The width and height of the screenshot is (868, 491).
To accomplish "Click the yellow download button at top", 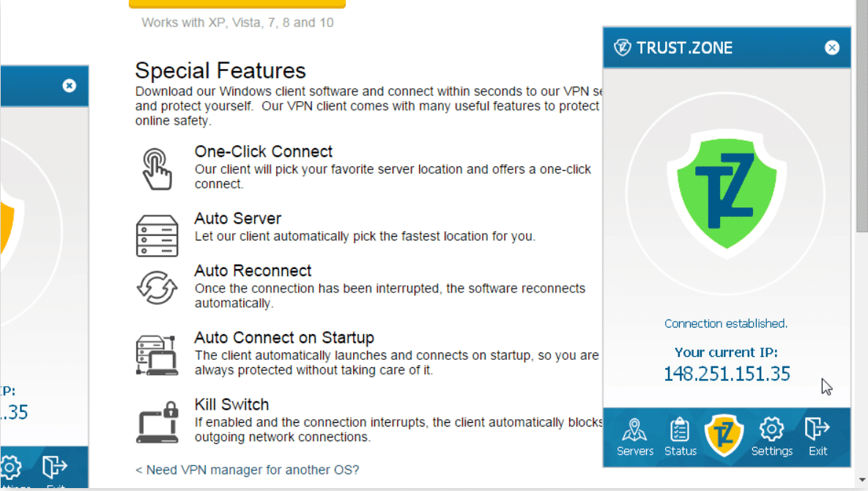I will point(237,4).
